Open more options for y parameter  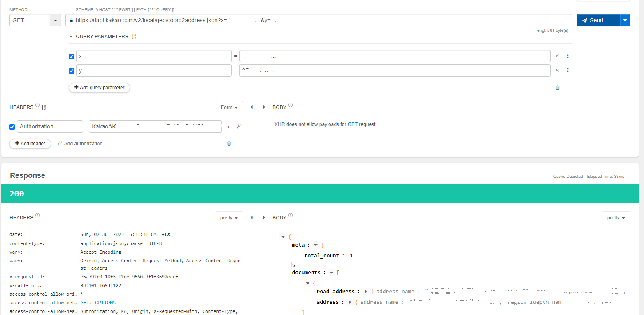pyautogui.click(x=568, y=70)
